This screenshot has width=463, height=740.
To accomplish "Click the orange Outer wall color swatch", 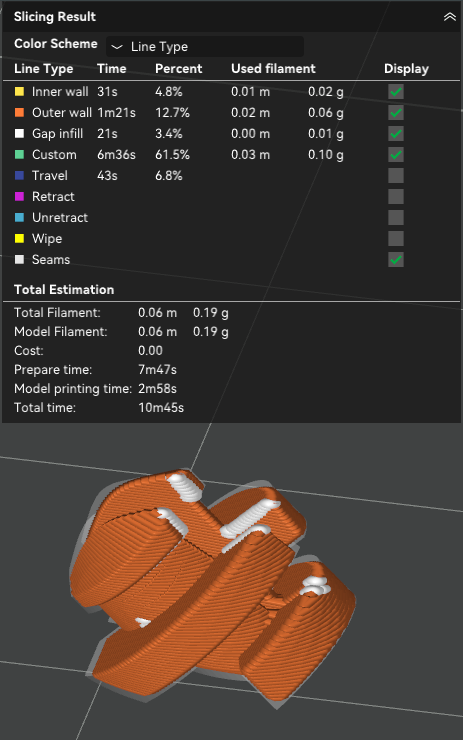I will click(19, 112).
